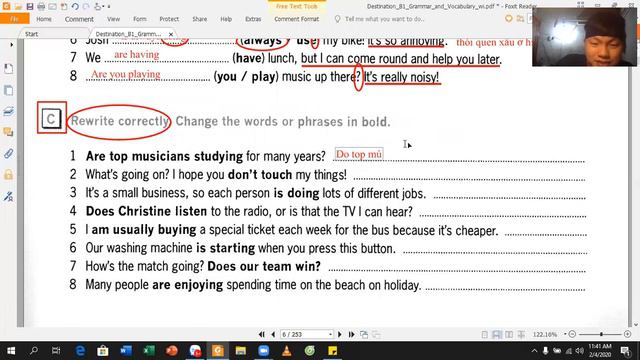Viewport: 640px width, 360px height.
Task: Click the volume speaker tray icon
Action: click(x=579, y=351)
